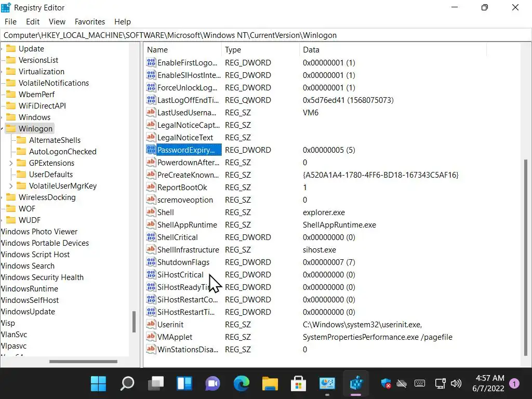Expand the GPExtensions key

[11, 163]
